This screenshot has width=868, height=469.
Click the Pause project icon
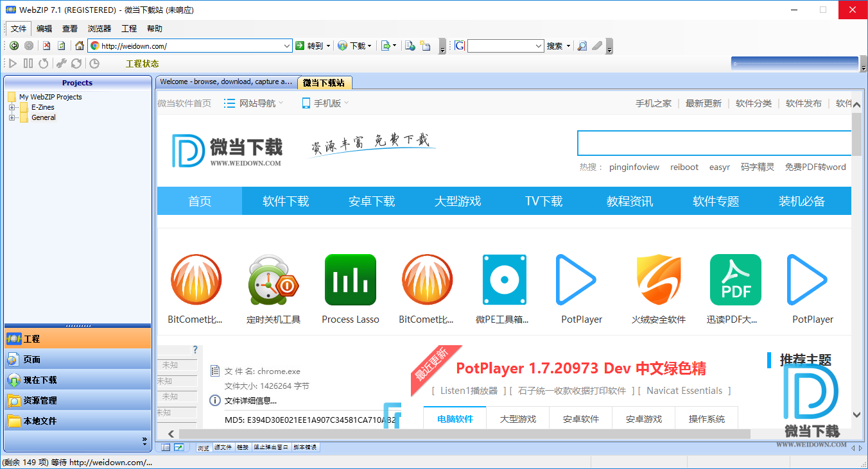tap(28, 63)
